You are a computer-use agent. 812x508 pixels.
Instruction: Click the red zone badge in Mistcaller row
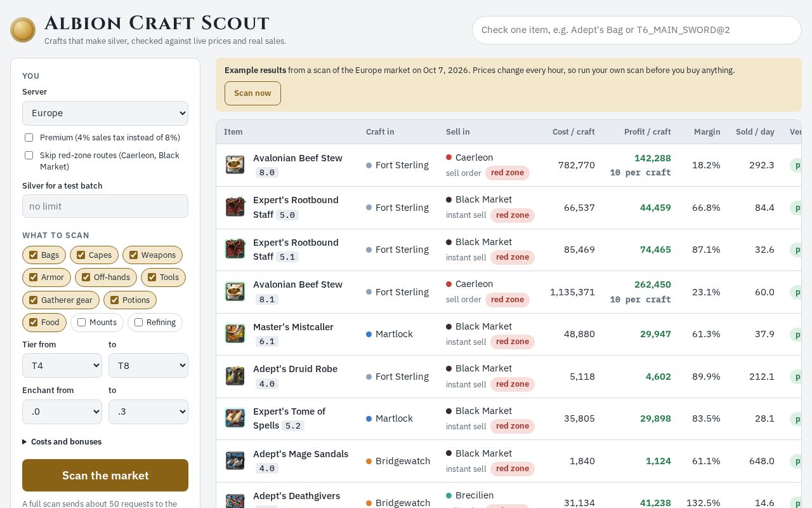(x=513, y=342)
